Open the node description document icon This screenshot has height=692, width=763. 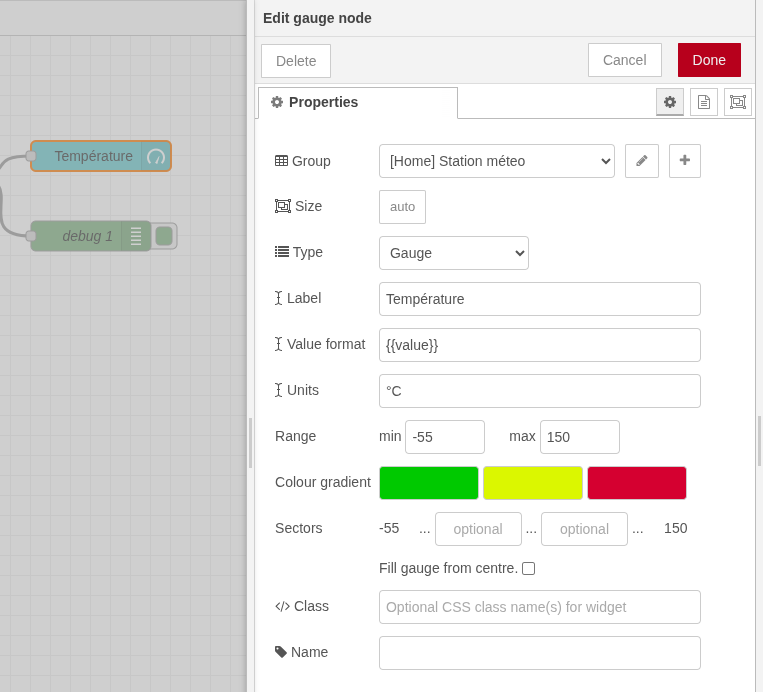click(704, 102)
